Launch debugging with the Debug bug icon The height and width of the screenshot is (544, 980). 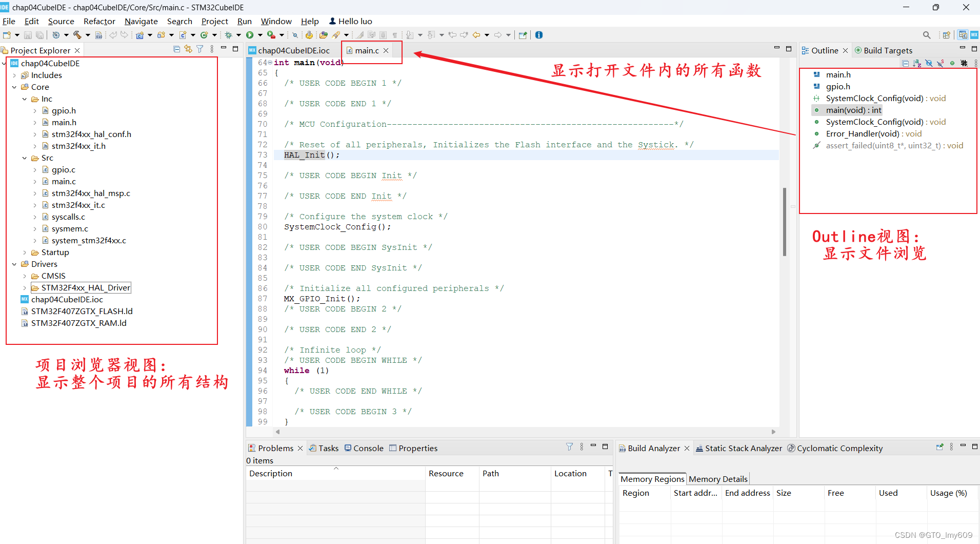pyautogui.click(x=228, y=35)
